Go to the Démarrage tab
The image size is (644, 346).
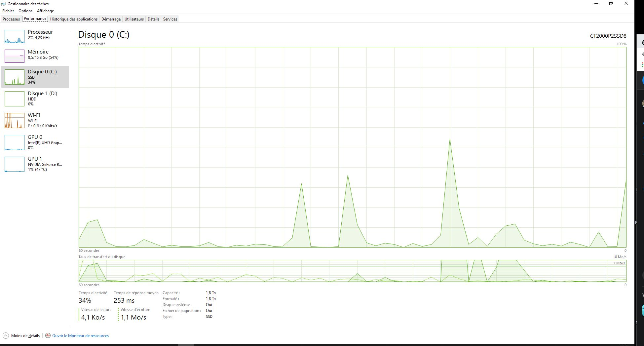pos(111,19)
